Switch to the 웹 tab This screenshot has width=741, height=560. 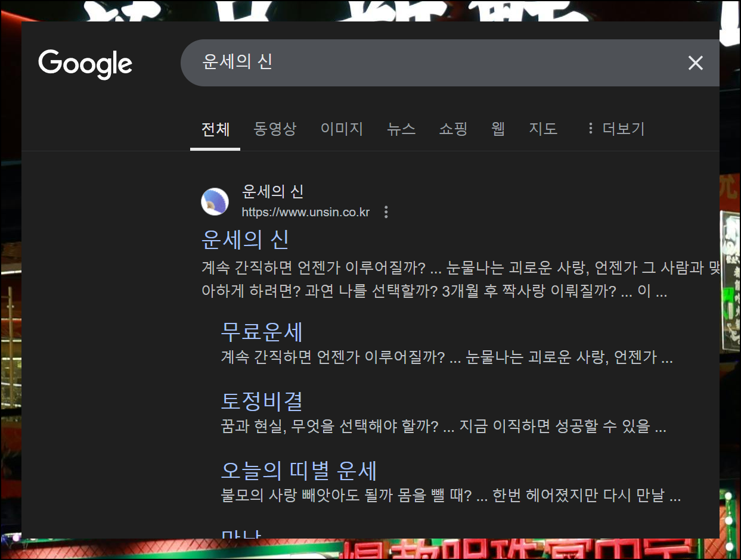tap(498, 129)
